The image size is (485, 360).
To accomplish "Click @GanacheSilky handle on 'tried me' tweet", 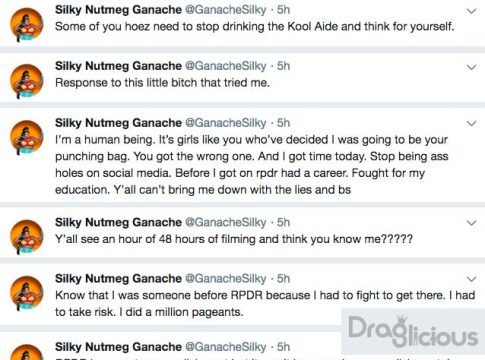I will click(226, 66).
